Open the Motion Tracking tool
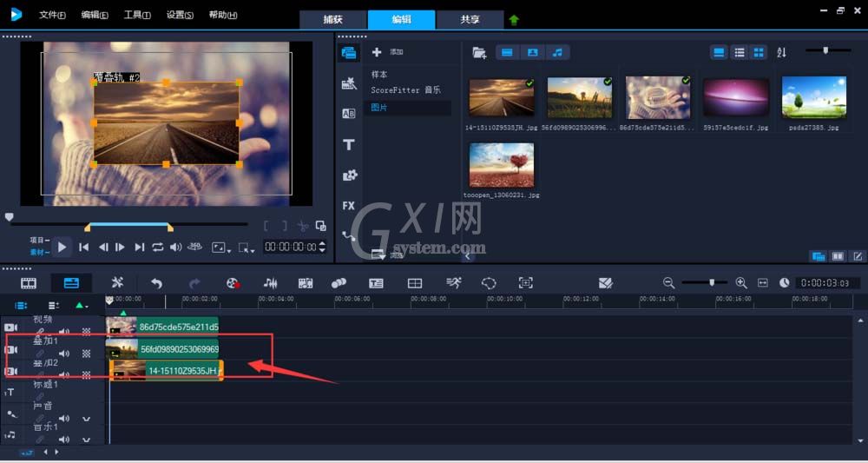Screen dimensions: 868x463 [x=339, y=283]
